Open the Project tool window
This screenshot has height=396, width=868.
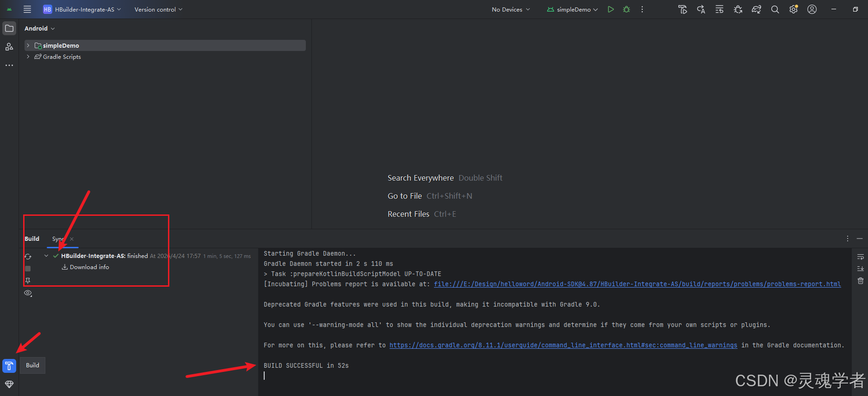[9, 28]
